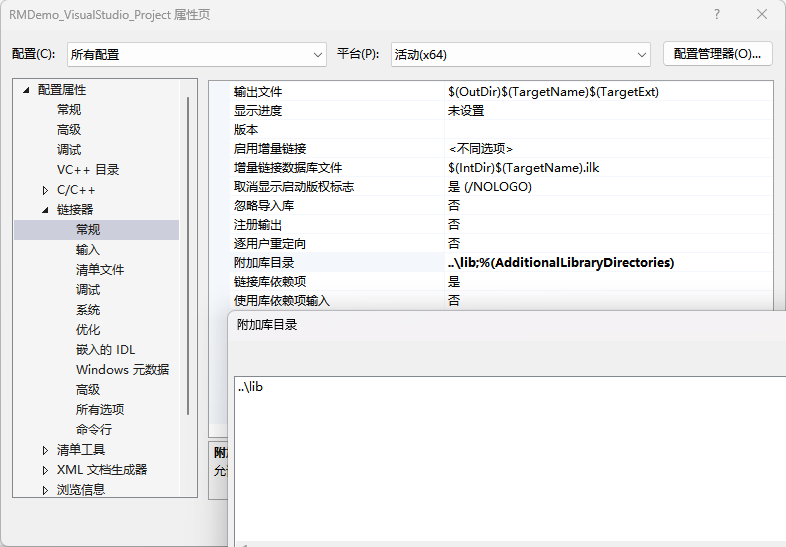Collapse the 配置属性 tree node
Image resolution: width=786 pixels, height=547 pixels.
tap(27, 90)
